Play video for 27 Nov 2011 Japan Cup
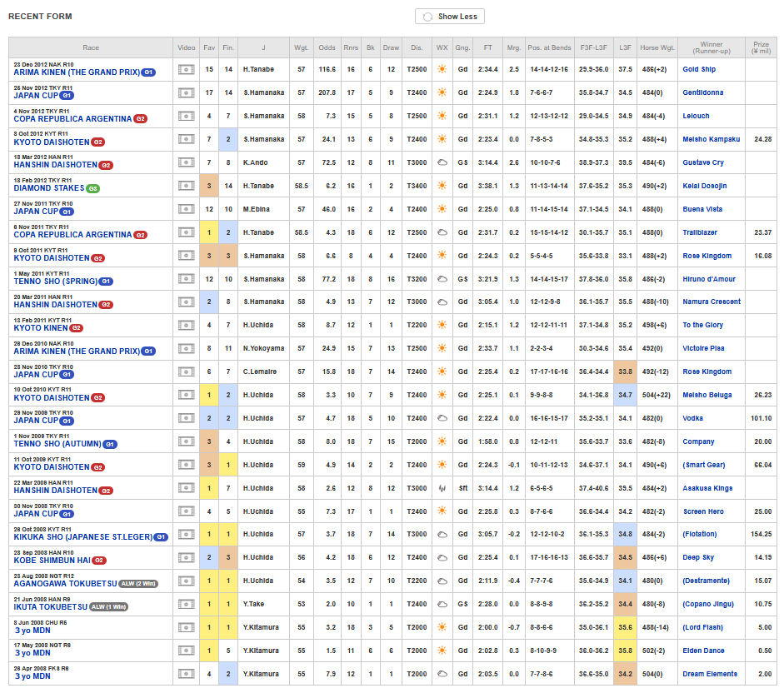 186,209
